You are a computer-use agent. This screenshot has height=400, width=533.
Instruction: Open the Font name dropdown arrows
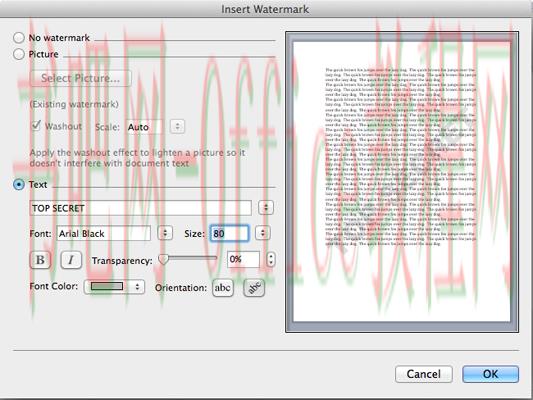165,233
